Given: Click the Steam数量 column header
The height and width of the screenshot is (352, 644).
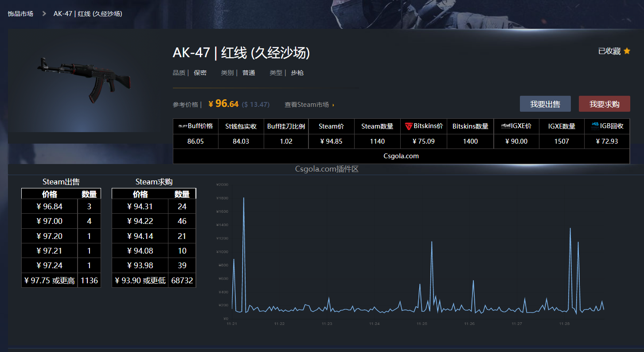Looking at the screenshot, I should click(x=377, y=126).
